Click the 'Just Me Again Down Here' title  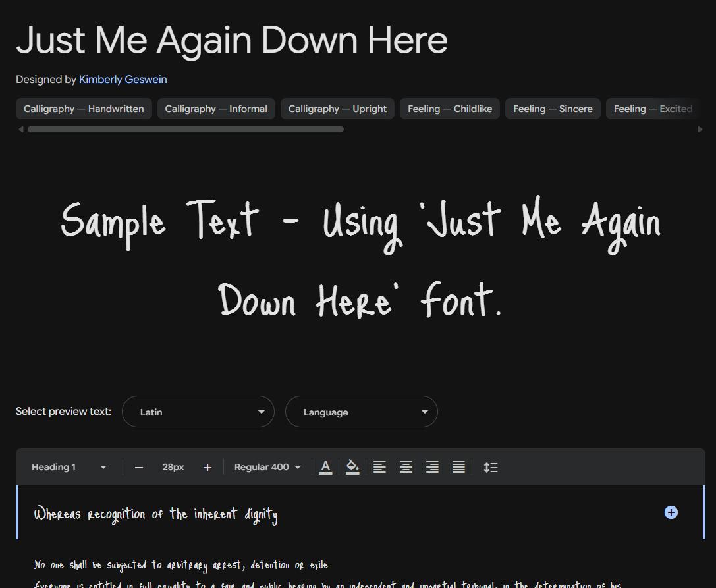(x=232, y=40)
